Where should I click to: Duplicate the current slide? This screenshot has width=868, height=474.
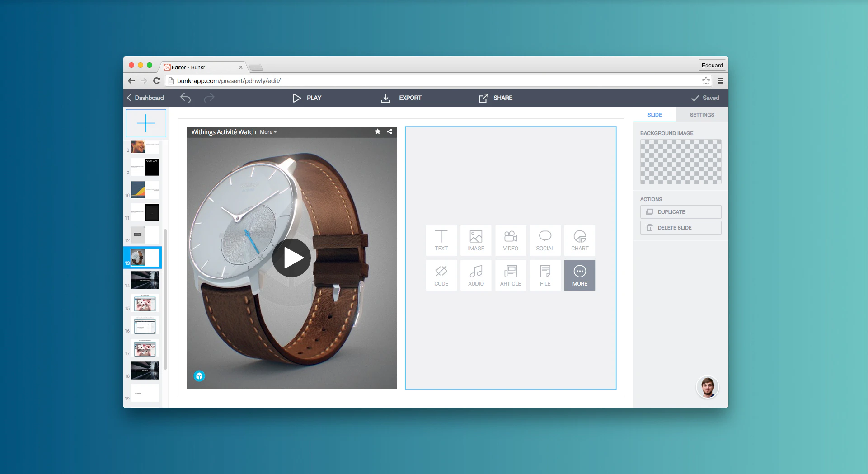(x=680, y=212)
